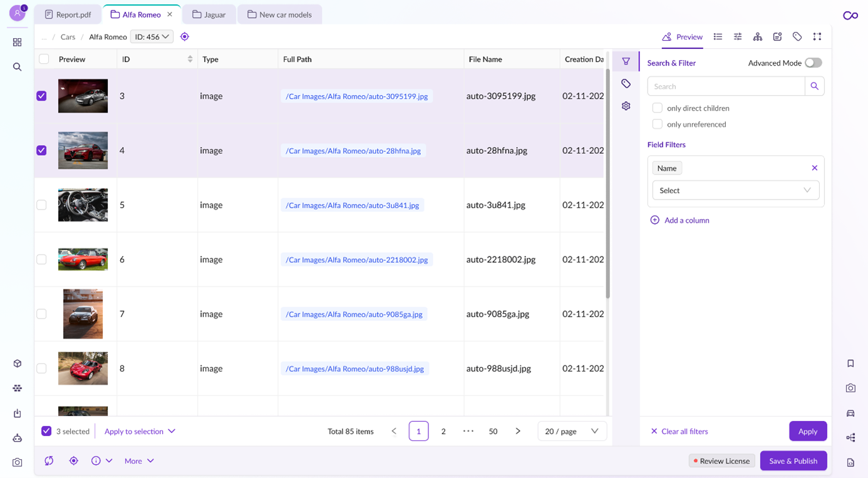This screenshot has height=478, width=868.
Task: Open the Report.pdf tab
Action: 68,14
